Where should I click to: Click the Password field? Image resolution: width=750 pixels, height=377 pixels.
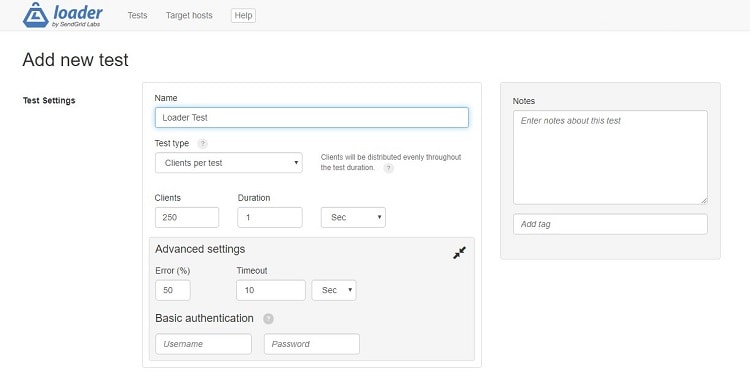[x=312, y=344]
